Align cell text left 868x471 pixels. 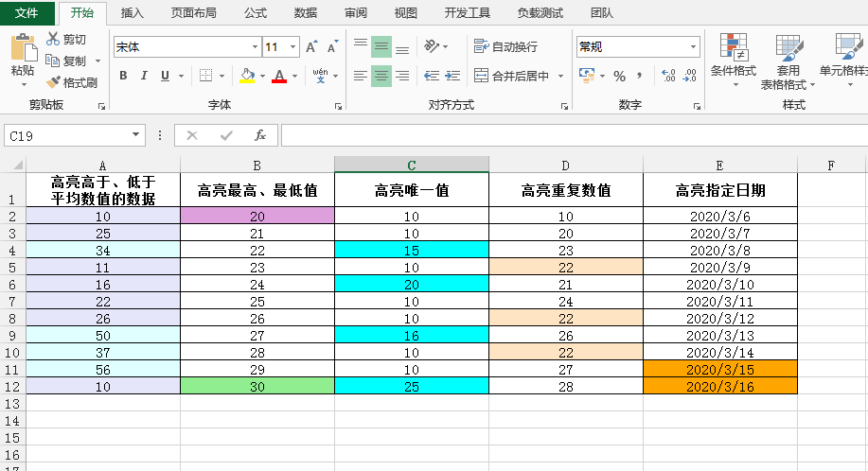coord(361,76)
